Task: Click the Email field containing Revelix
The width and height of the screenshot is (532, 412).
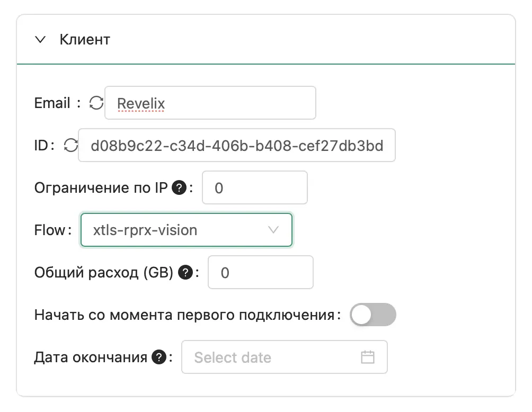Action: [210, 103]
